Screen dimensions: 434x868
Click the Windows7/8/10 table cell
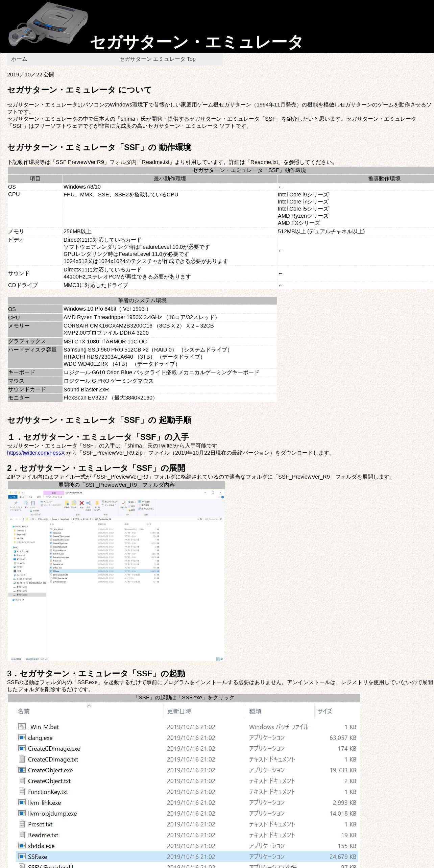pos(170,187)
